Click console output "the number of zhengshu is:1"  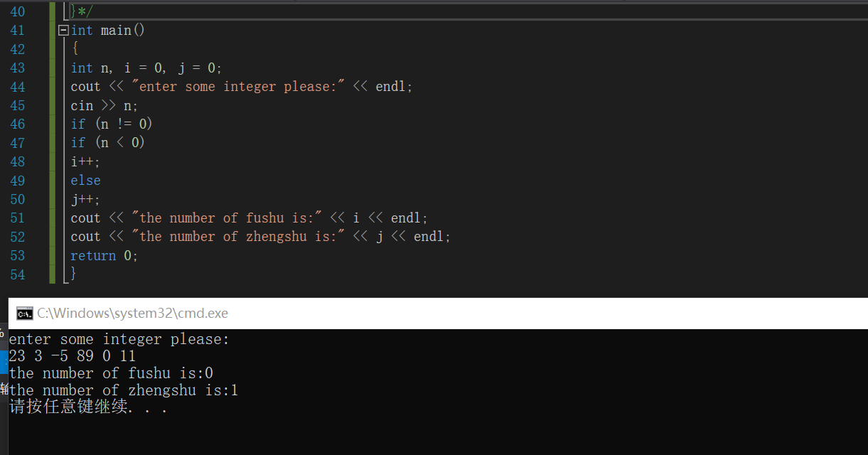pos(124,391)
